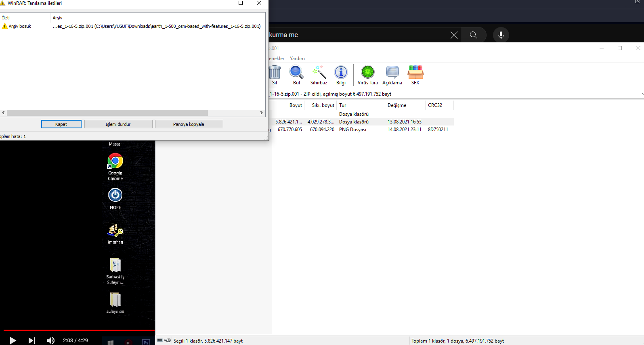Expand the archive path dropdown arrow
This screenshot has height=345, width=644.
(x=642, y=94)
